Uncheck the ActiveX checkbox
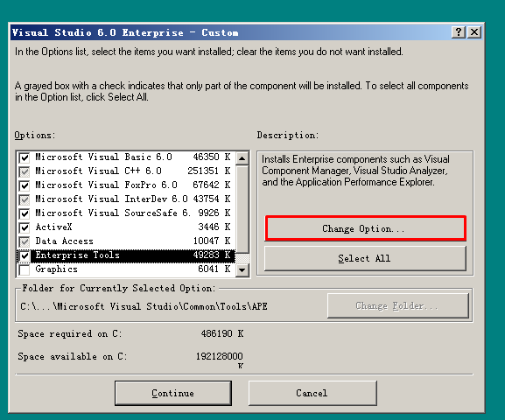The width and height of the screenshot is (505, 420). [25, 227]
